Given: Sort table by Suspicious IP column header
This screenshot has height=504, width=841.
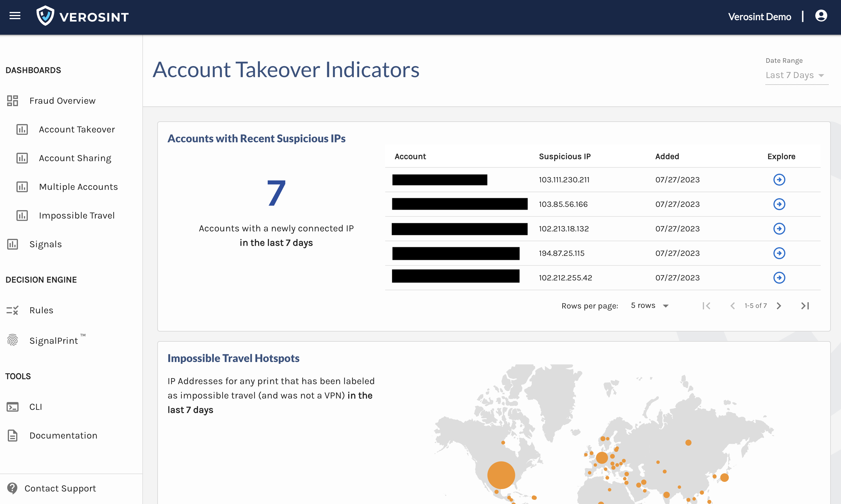Looking at the screenshot, I should click(564, 157).
